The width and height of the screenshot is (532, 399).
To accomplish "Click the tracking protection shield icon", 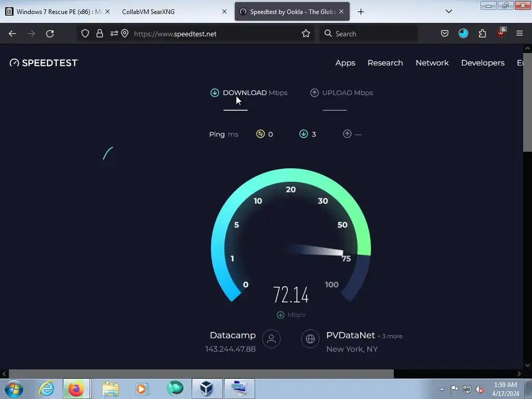I will coord(85,34).
